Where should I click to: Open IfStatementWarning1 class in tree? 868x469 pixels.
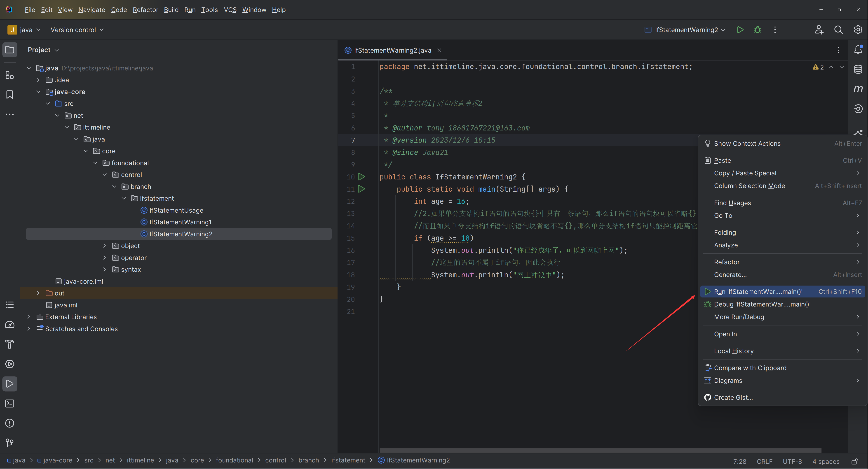pyautogui.click(x=180, y=222)
